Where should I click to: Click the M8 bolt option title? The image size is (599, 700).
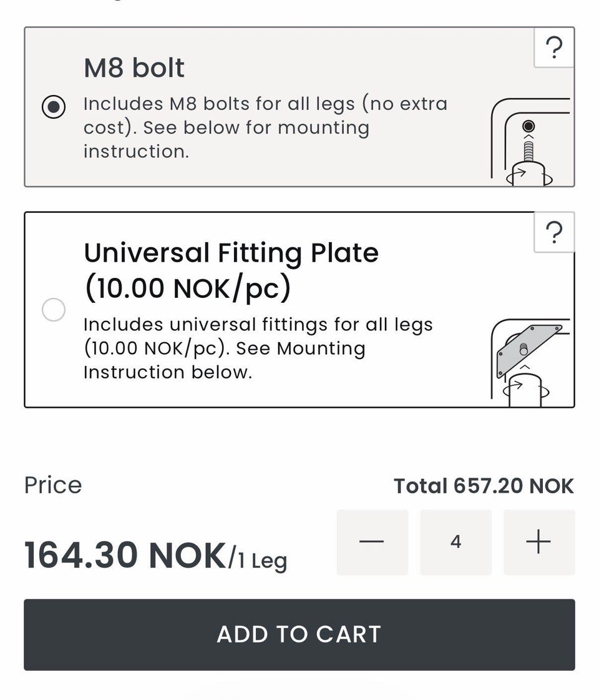click(134, 68)
